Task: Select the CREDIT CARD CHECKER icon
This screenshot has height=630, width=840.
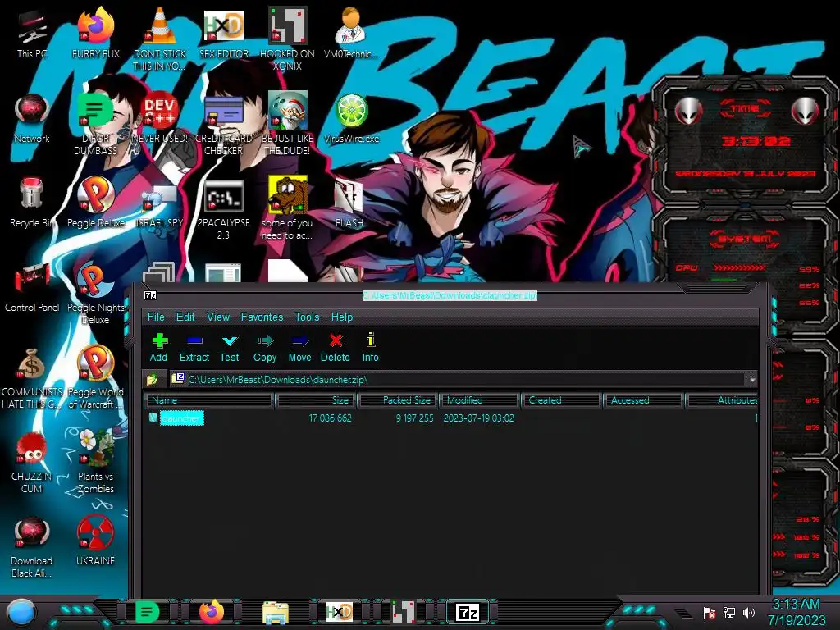Action: 224,123
